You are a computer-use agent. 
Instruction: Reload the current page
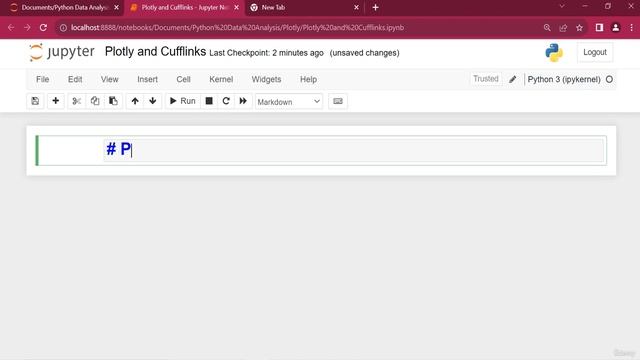(x=43, y=28)
